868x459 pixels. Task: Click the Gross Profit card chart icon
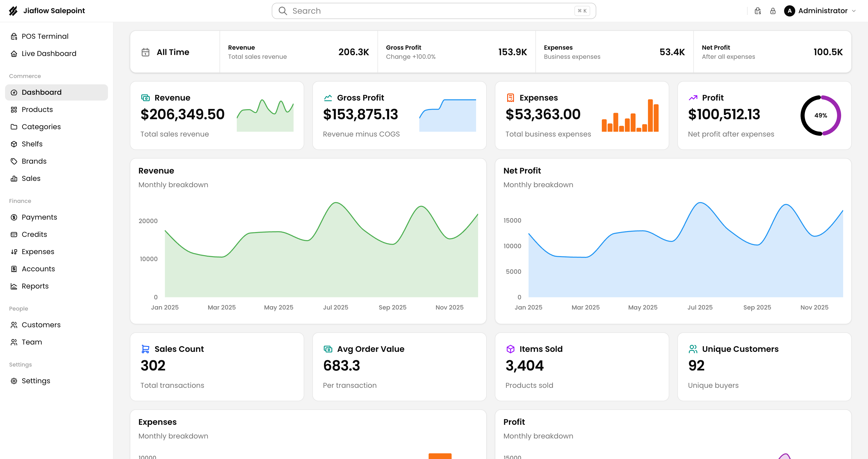pos(328,98)
